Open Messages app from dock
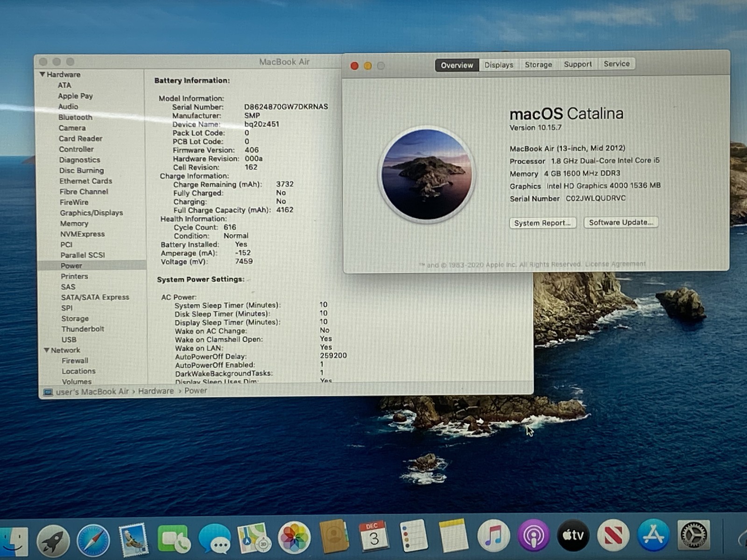Image resolution: width=747 pixels, height=560 pixels. (214, 539)
